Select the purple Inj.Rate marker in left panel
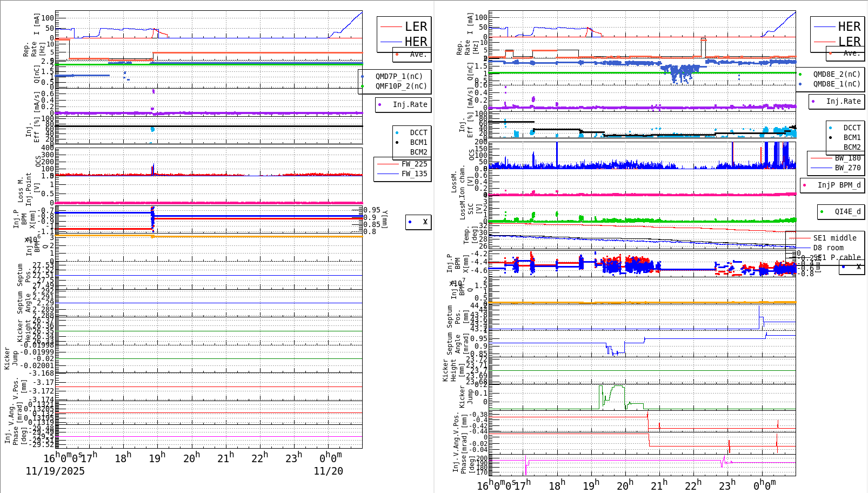 (380, 105)
